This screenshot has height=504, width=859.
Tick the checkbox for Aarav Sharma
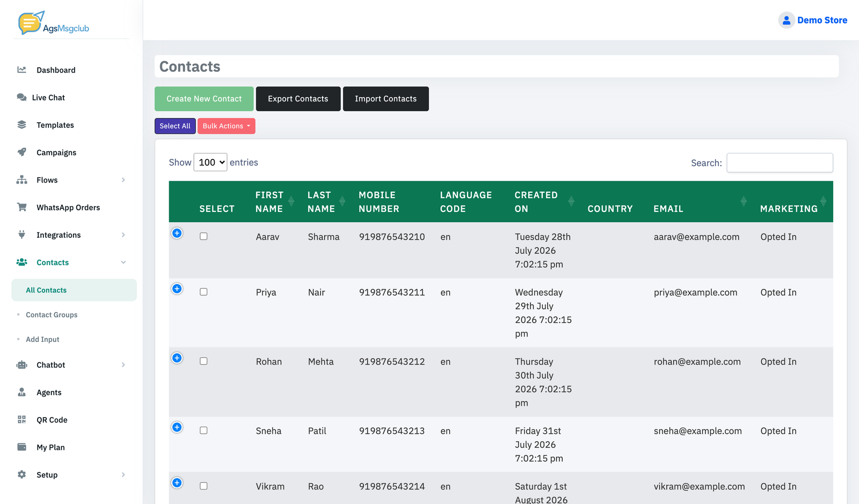[203, 236]
